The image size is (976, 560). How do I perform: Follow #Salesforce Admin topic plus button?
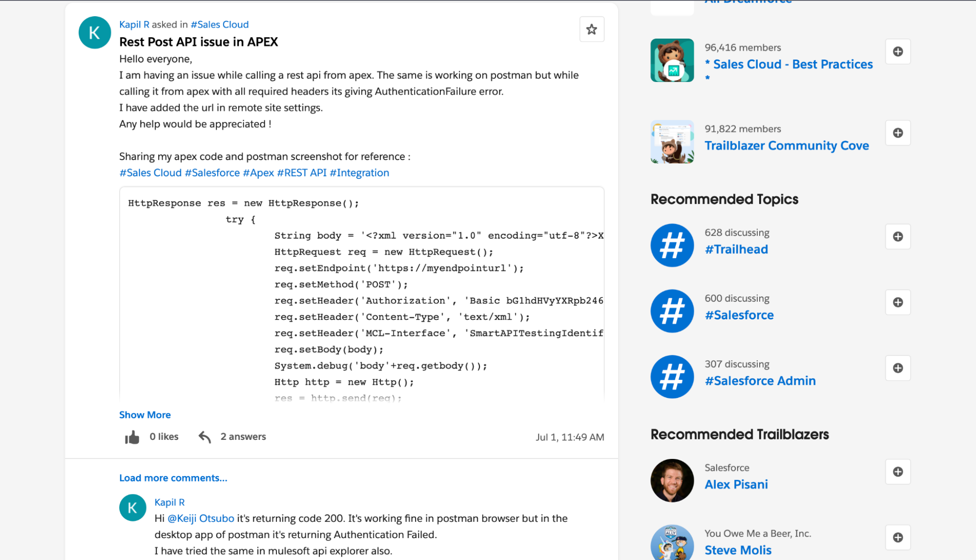point(897,368)
